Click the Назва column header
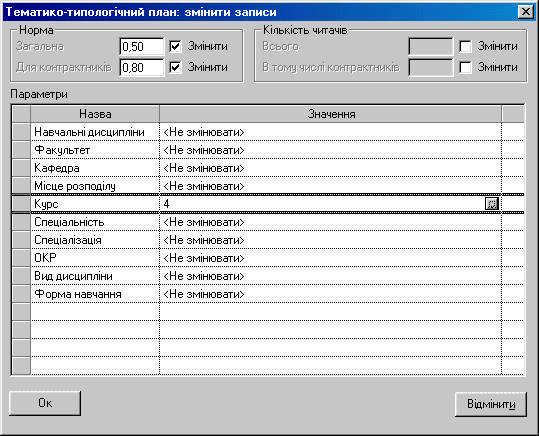 [95, 114]
